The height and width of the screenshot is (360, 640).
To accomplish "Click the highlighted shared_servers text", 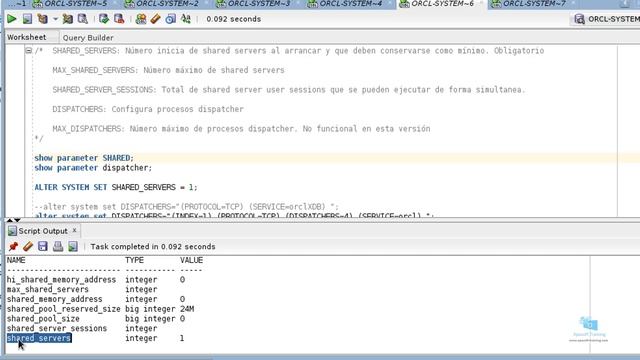I will 39,338.
